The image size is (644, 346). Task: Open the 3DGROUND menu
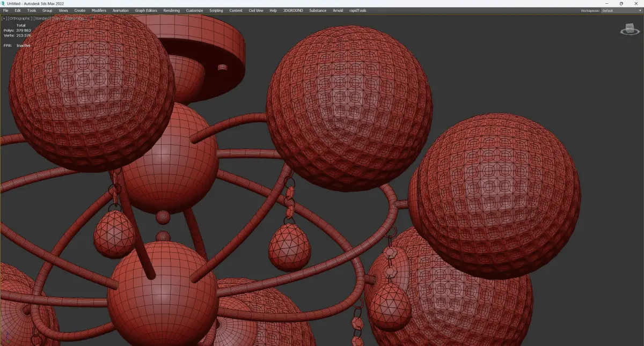tap(292, 10)
